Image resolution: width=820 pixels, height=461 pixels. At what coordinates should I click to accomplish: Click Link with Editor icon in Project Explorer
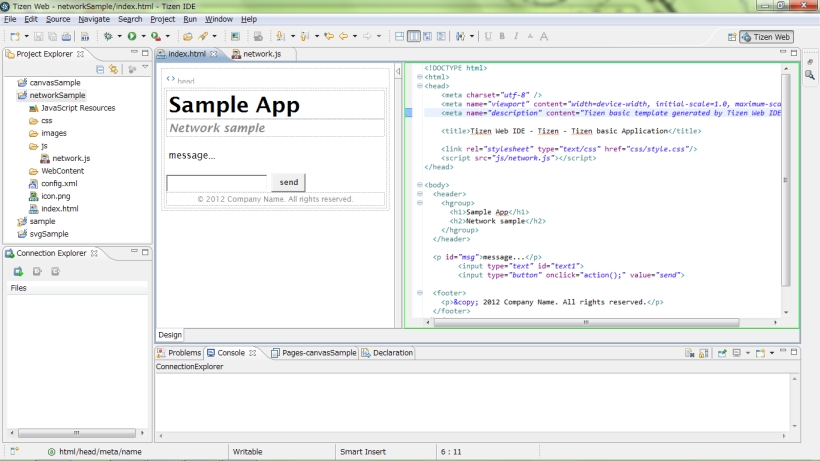(x=113, y=69)
